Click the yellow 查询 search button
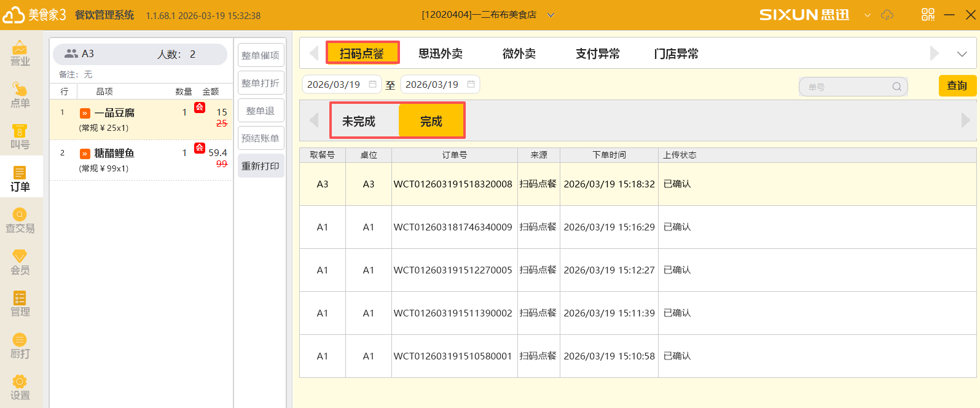The width and height of the screenshot is (980, 408). 957,85
